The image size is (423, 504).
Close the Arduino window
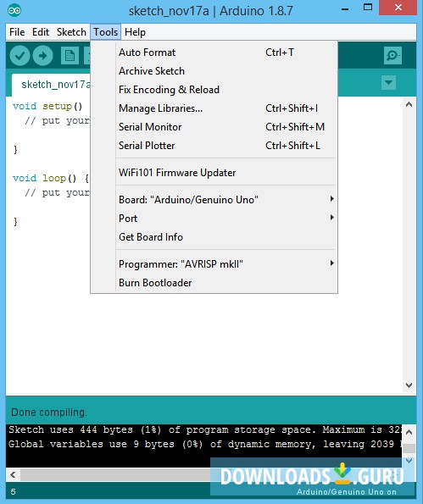tap(398, 8)
